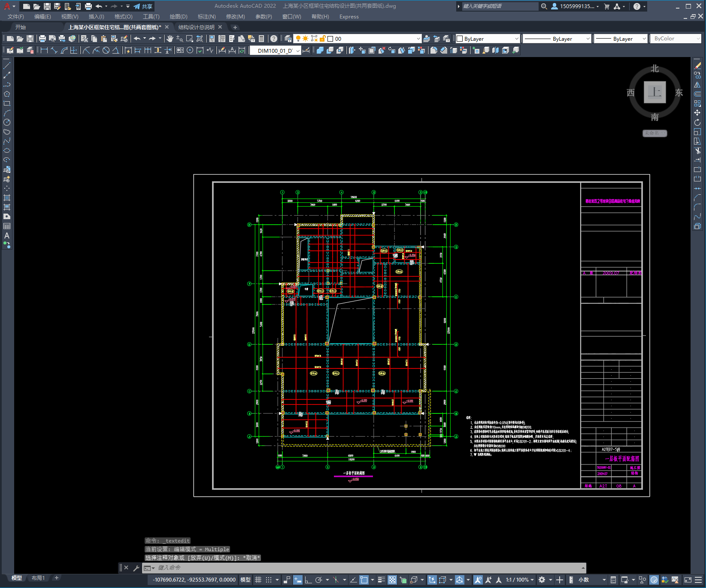Screen dimensions: 706x588
Task: Toggle dynamic input in status bar
Action: (298, 580)
